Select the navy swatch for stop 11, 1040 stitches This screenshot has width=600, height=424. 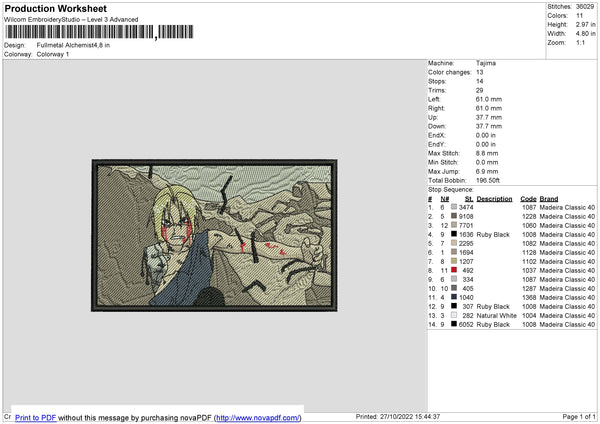click(x=454, y=297)
